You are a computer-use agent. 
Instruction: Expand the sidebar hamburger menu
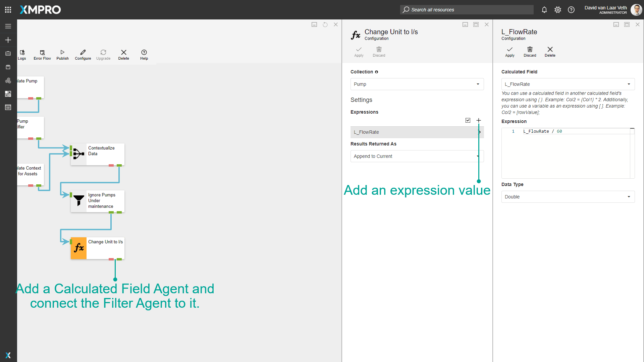(x=8, y=26)
